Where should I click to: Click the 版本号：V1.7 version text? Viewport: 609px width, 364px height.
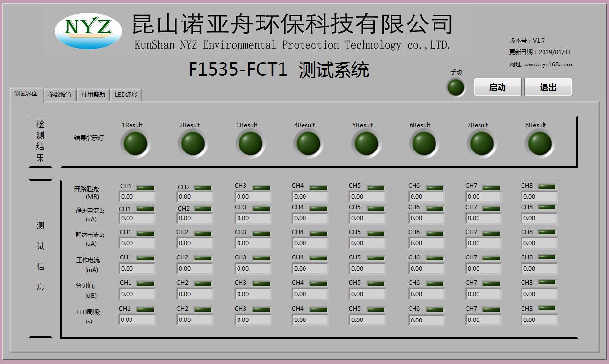tap(527, 41)
